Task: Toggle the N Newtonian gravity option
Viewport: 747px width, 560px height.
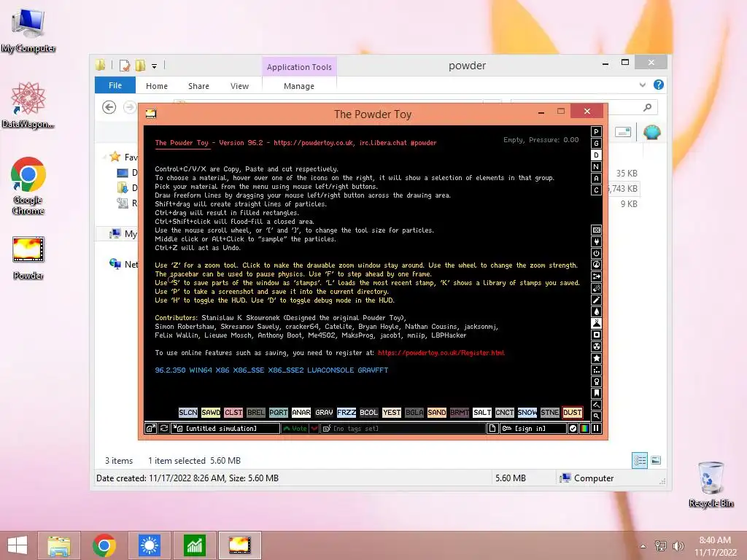Action: coord(596,167)
